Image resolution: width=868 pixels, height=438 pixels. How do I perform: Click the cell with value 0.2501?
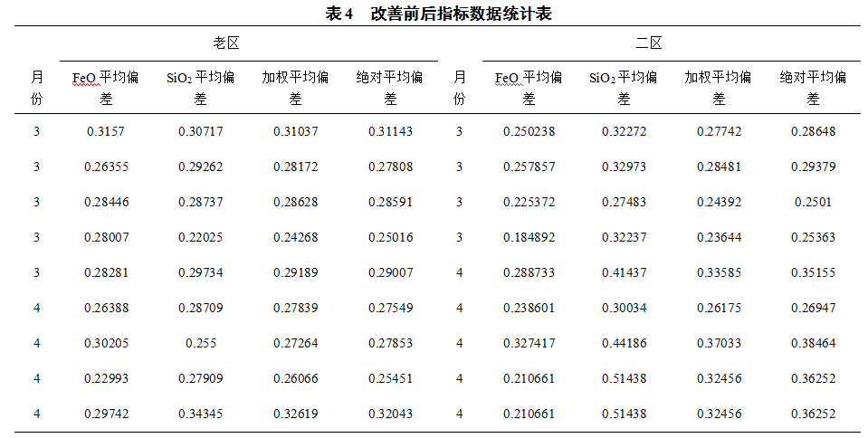tap(812, 203)
